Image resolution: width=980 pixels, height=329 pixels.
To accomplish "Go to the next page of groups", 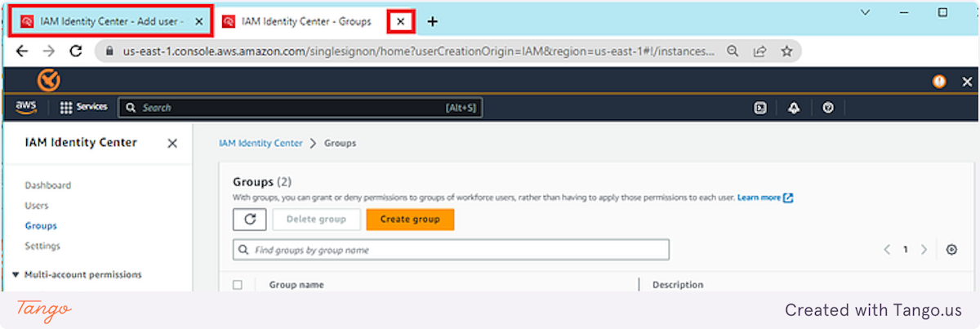I will point(924,250).
